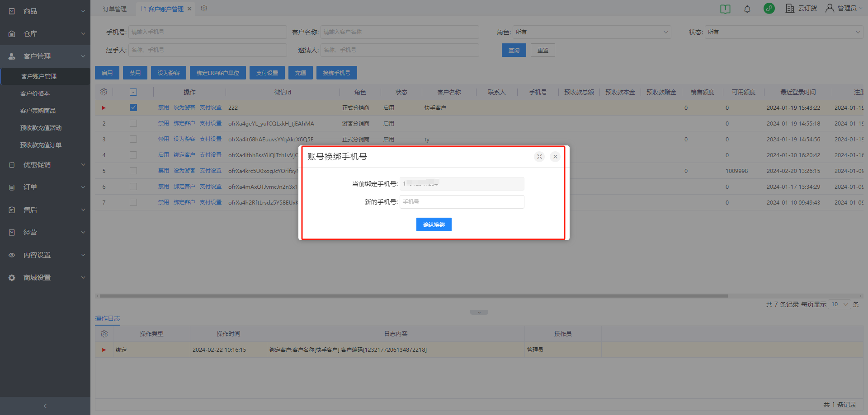This screenshot has width=868, height=415.
Task: Open 客户账户管理 in the sidebar
Action: pyautogui.click(x=45, y=76)
